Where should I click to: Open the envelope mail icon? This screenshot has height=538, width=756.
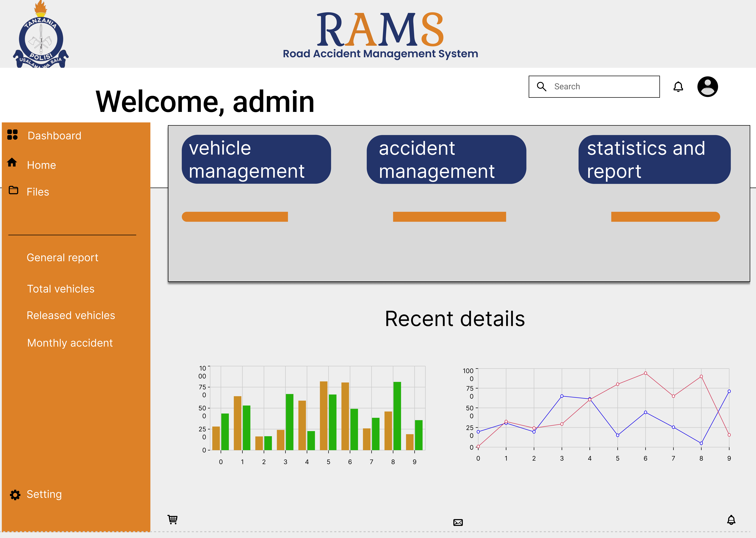click(458, 522)
